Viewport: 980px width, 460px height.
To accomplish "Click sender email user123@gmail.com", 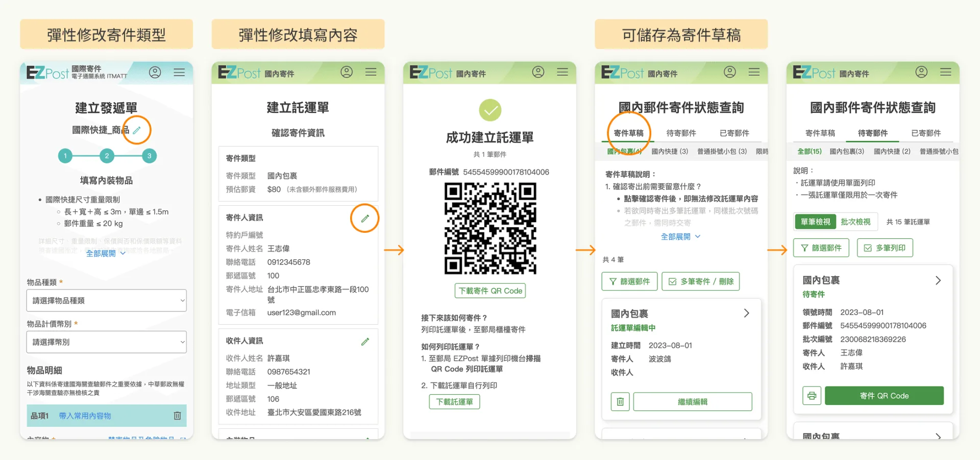I will click(x=302, y=313).
